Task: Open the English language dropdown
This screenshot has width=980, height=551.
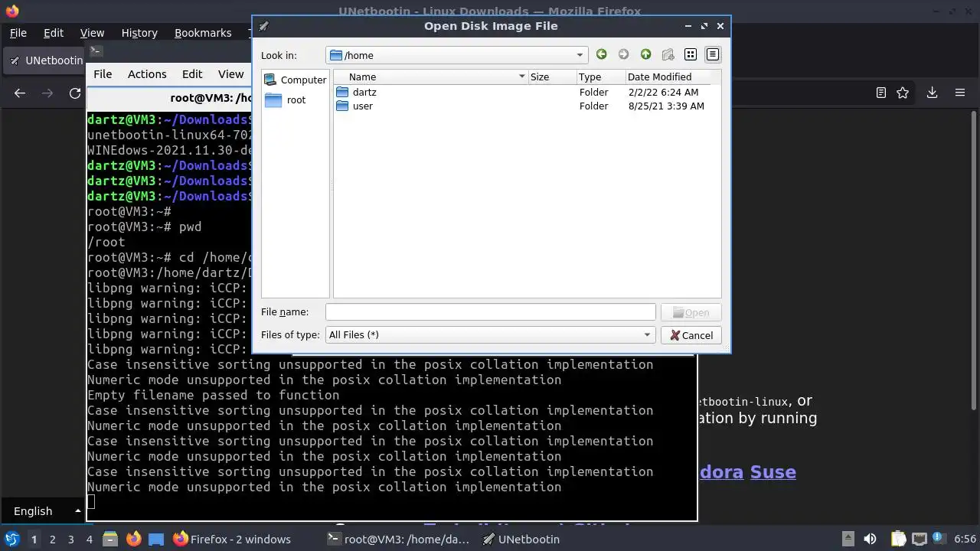Action: 45,510
